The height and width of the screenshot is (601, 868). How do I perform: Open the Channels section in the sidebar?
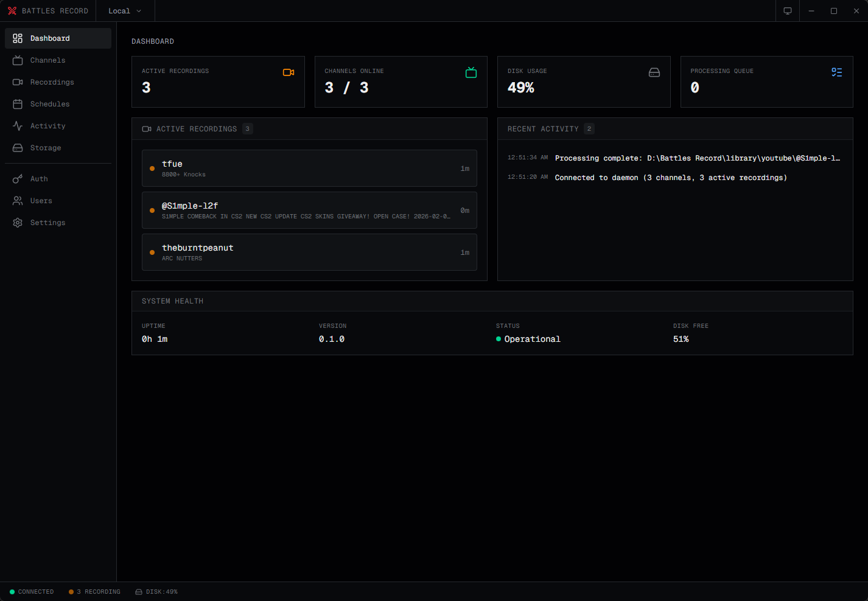[x=47, y=60]
